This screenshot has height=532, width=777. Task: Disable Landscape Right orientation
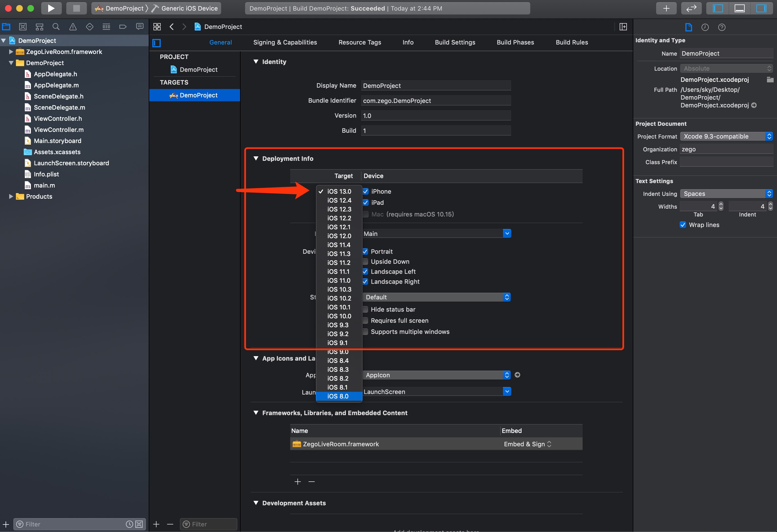point(365,282)
